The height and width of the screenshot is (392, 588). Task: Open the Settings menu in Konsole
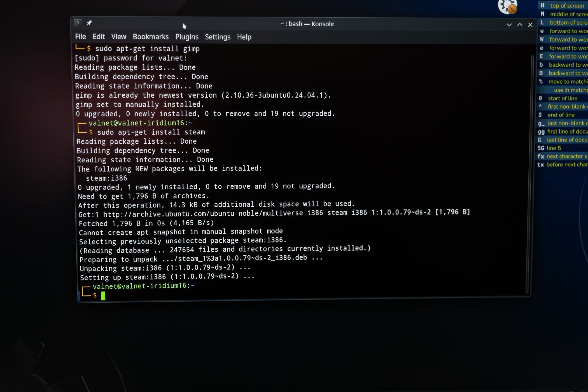(218, 37)
